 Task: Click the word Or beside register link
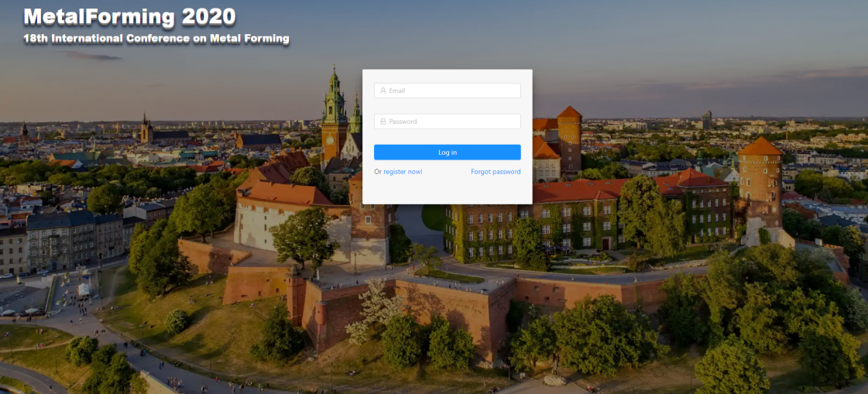point(378,172)
